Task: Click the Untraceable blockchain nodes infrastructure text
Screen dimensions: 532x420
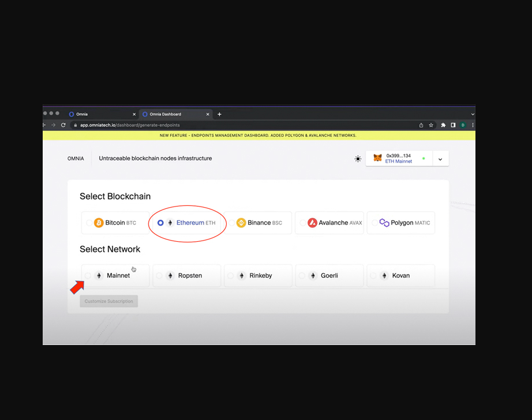Action: [x=155, y=159]
